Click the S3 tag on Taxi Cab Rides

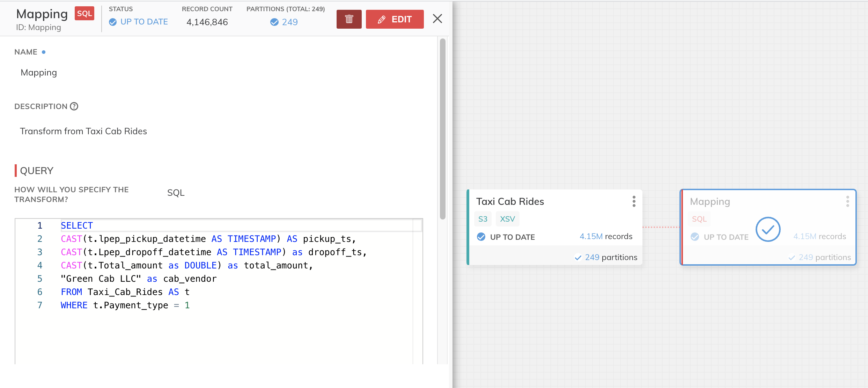click(483, 219)
